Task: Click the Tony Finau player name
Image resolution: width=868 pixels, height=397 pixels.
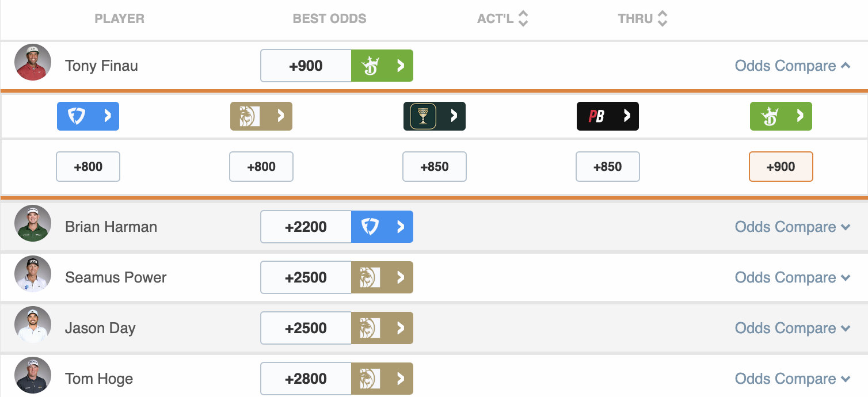Action: (101, 66)
